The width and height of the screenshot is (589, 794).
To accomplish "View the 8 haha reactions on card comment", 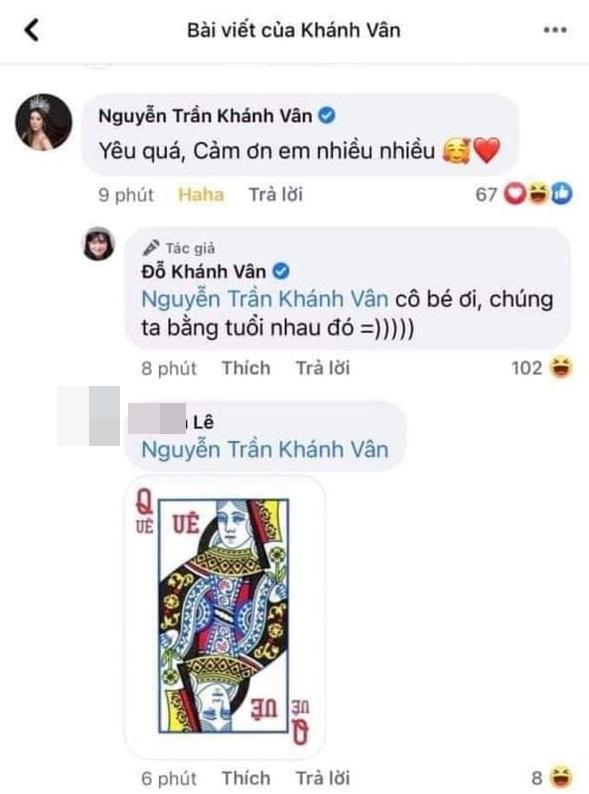I will pyautogui.click(x=553, y=777).
